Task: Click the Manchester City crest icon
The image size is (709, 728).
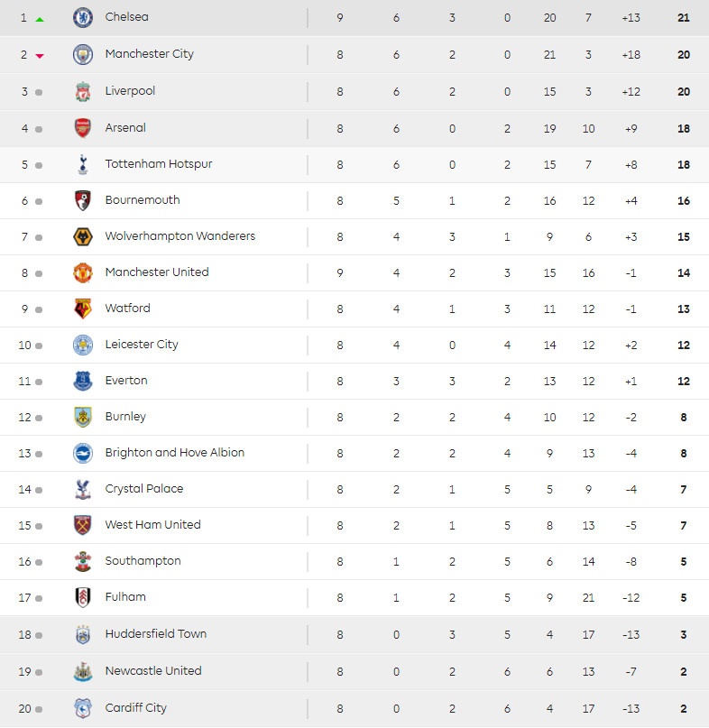Action: 83,54
